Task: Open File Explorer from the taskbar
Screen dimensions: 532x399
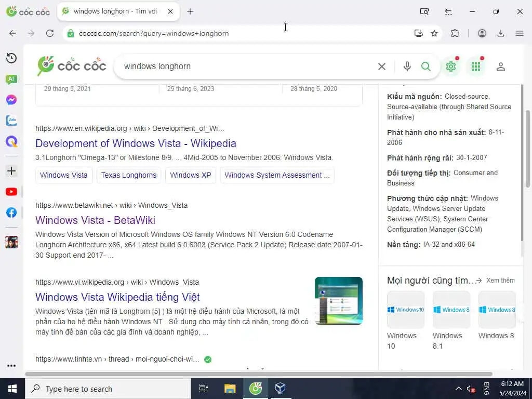Action: click(230, 389)
